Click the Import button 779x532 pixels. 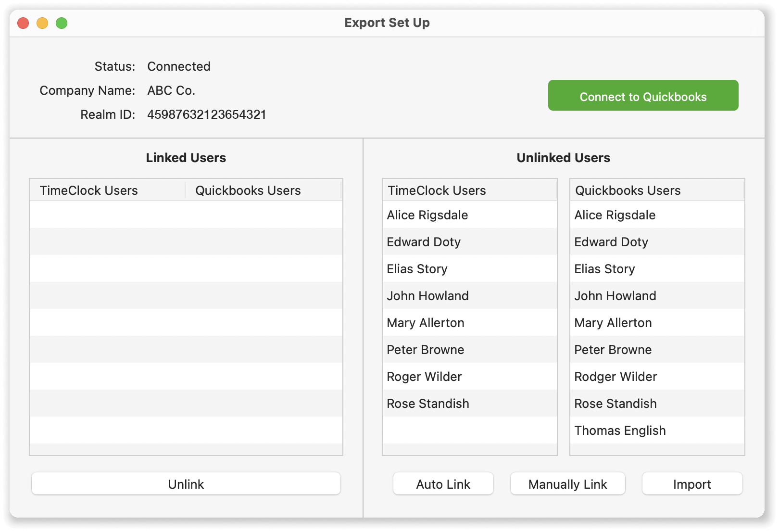coord(692,484)
